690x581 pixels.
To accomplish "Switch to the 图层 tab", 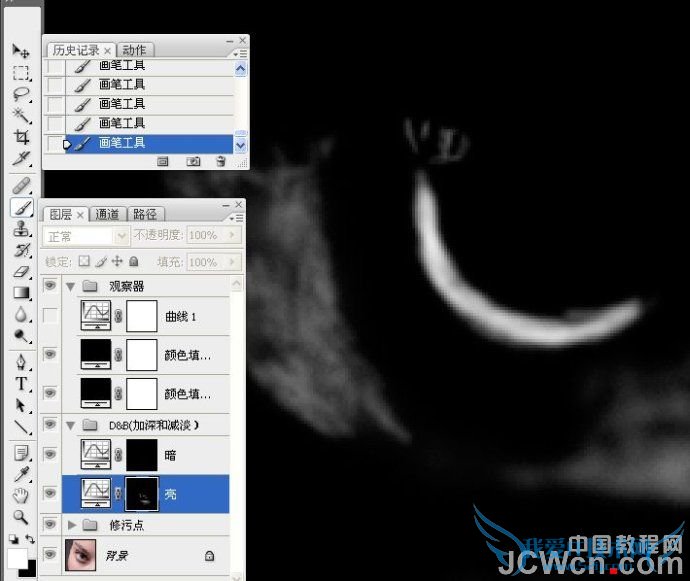I will [61, 215].
